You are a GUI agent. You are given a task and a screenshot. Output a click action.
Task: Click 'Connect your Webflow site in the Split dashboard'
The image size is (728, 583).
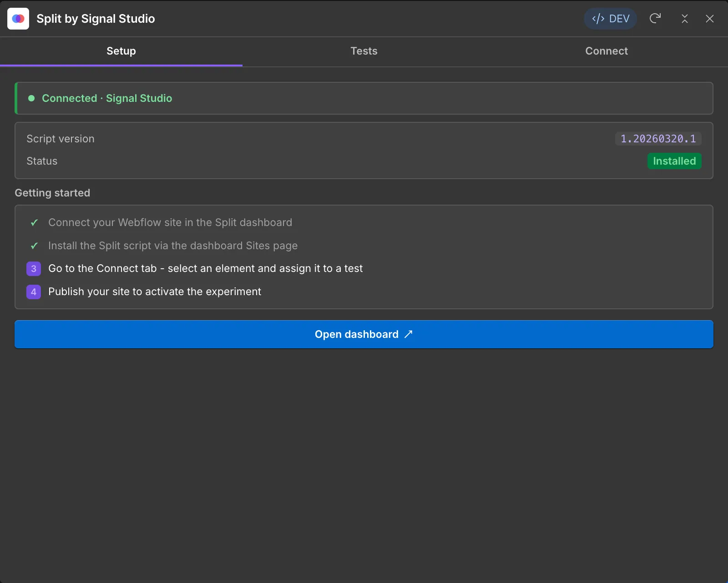[x=170, y=222]
